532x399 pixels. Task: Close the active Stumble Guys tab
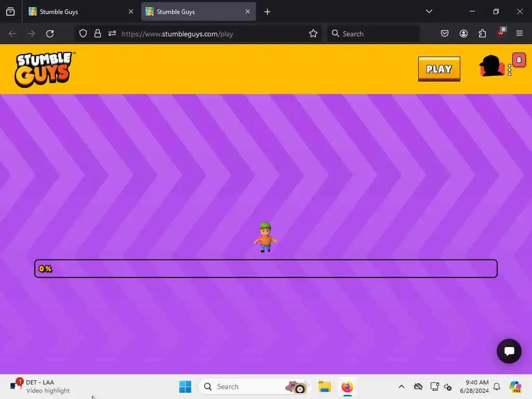248,11
